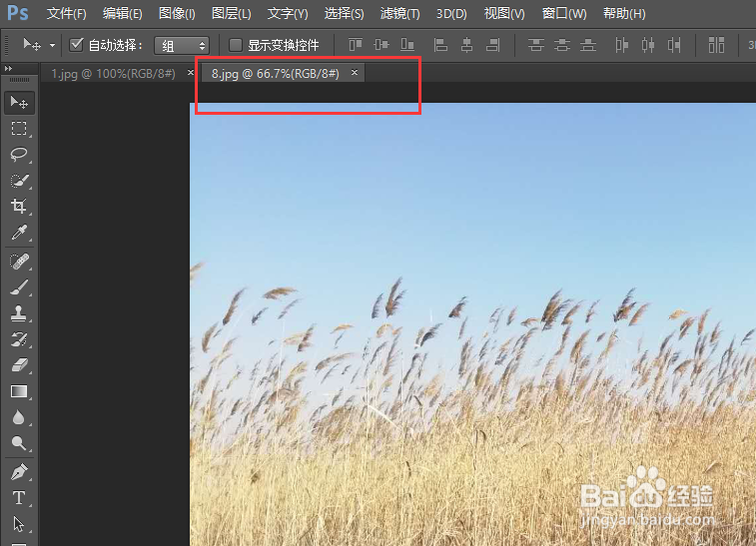The height and width of the screenshot is (546, 756).
Task: Select the Eyedropper tool
Action: 19,233
